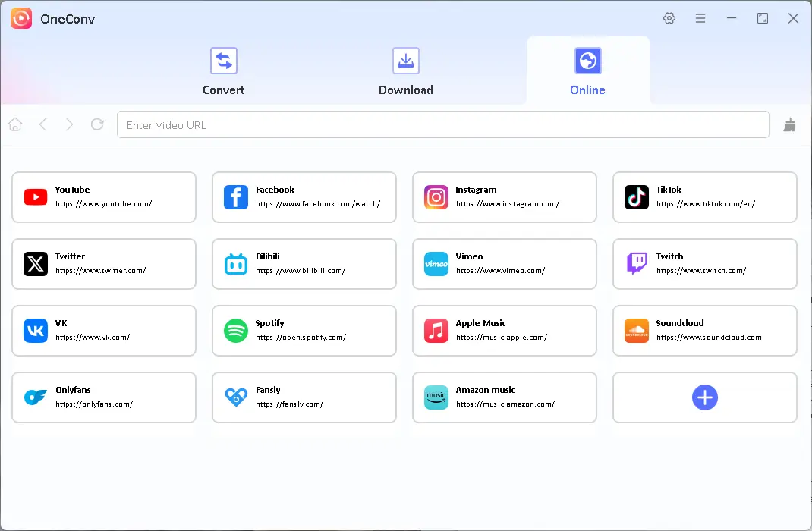Click the Twitch logo icon
This screenshot has height=531, width=812.
point(637,264)
